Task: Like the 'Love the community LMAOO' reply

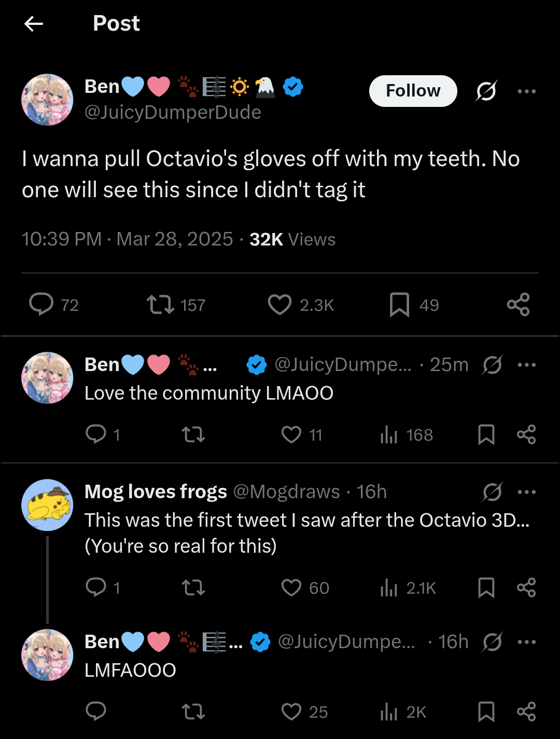Action: click(x=291, y=434)
